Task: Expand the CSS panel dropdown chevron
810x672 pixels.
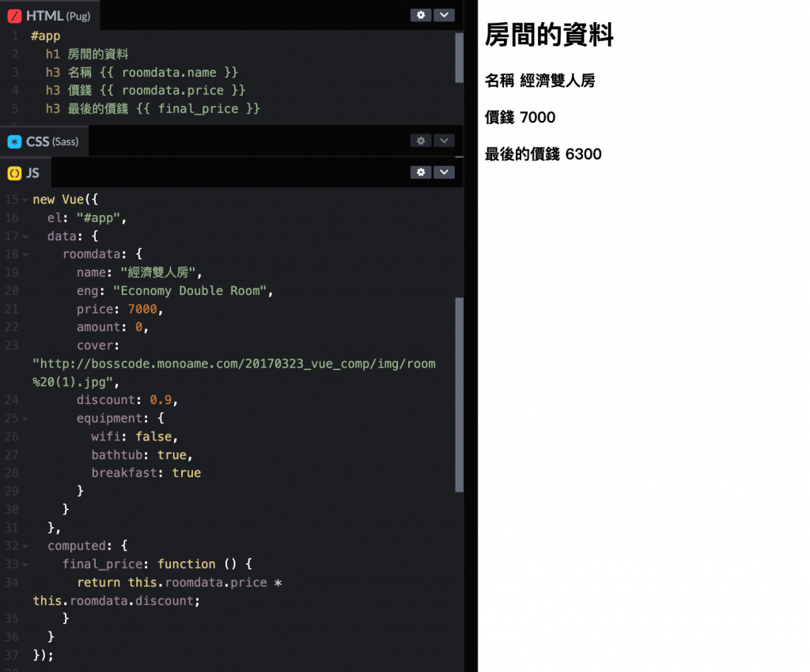Action: coord(444,141)
